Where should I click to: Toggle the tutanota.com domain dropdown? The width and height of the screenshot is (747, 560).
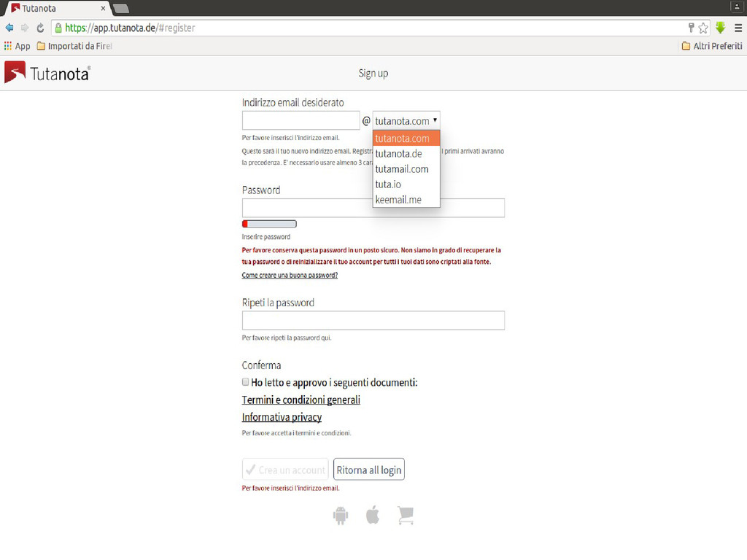pyautogui.click(x=406, y=121)
